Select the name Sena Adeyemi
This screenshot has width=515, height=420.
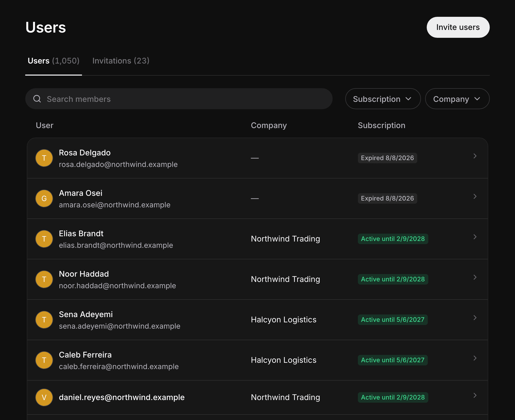click(86, 314)
